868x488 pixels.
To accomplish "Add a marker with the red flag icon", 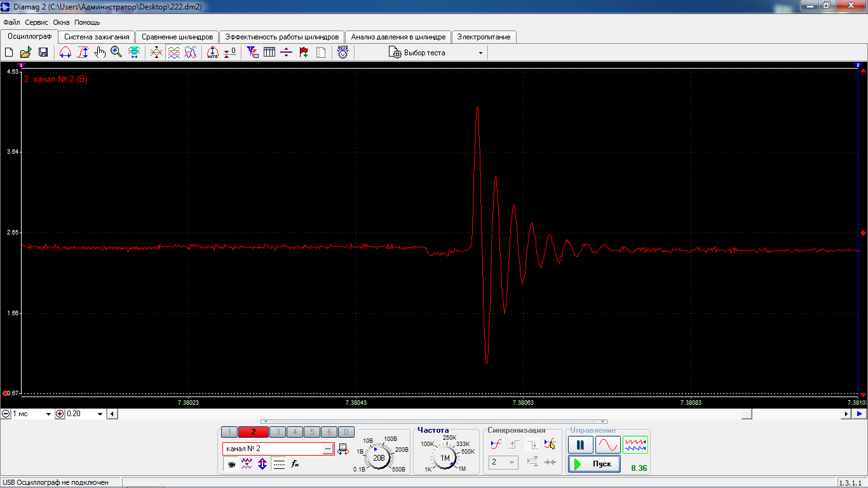I will pyautogui.click(x=304, y=53).
